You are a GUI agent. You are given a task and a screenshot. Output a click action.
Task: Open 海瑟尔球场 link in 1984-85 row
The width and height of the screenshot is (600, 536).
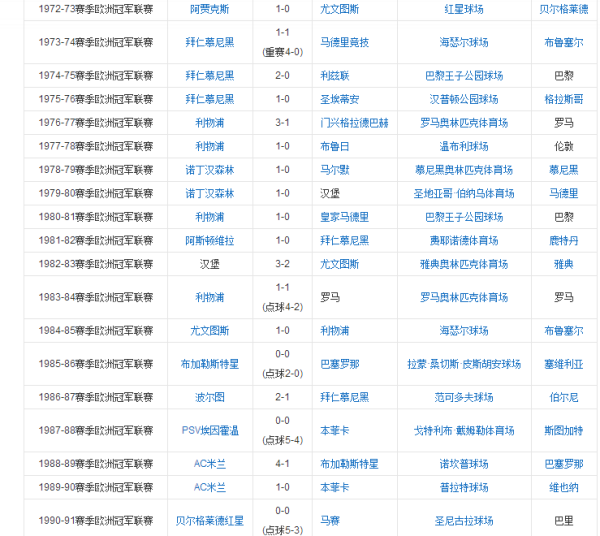[464, 331]
